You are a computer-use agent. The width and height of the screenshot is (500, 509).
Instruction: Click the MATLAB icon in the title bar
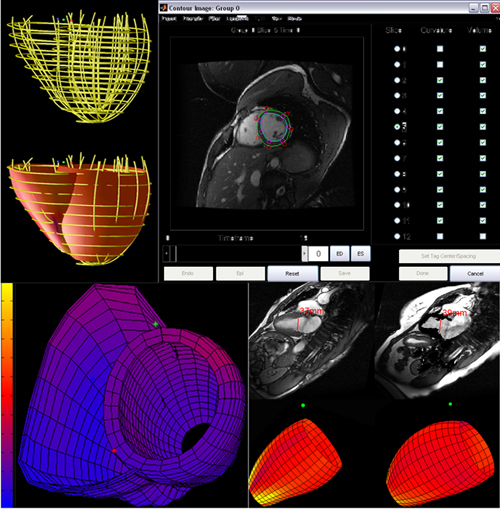pyautogui.click(x=163, y=7)
